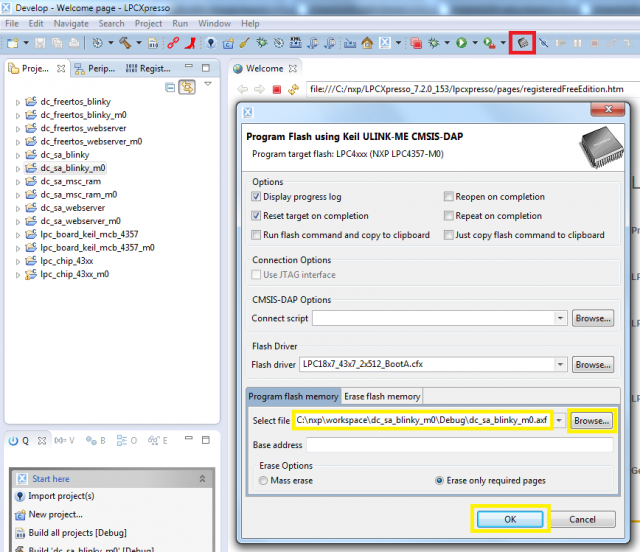Viewport: 640px width, 552px height.
Task: Toggle Link with Editor in Project Explorer
Action: pos(187,87)
